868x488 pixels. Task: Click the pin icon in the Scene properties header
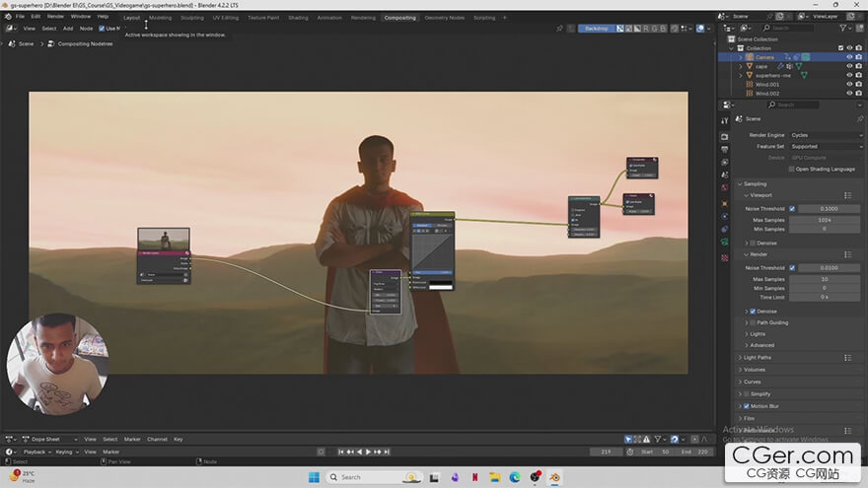point(860,119)
